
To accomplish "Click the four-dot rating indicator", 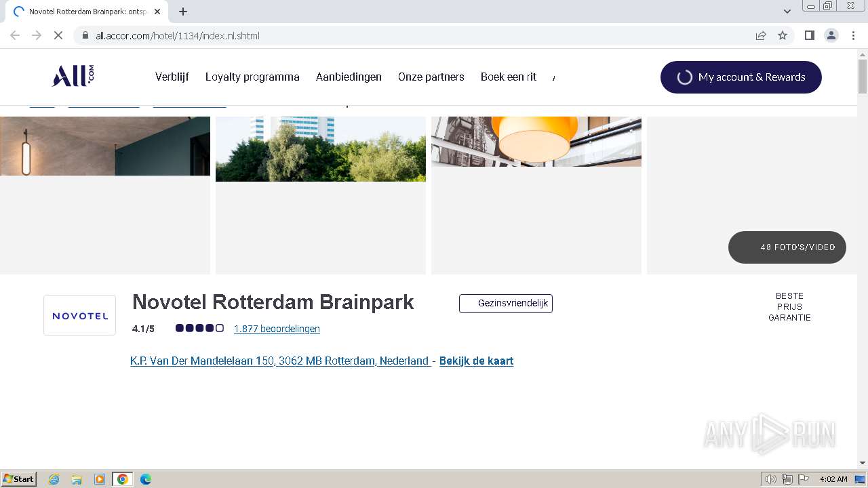I will tap(199, 328).
